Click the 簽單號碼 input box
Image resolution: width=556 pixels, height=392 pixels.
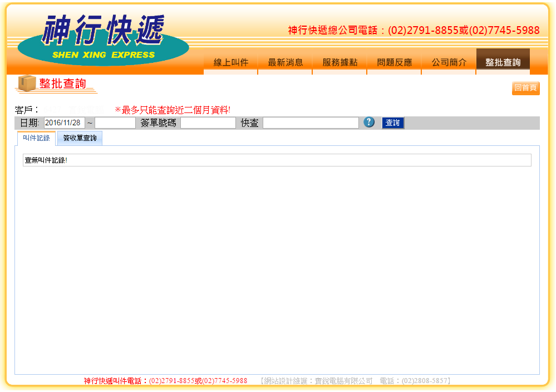(208, 123)
